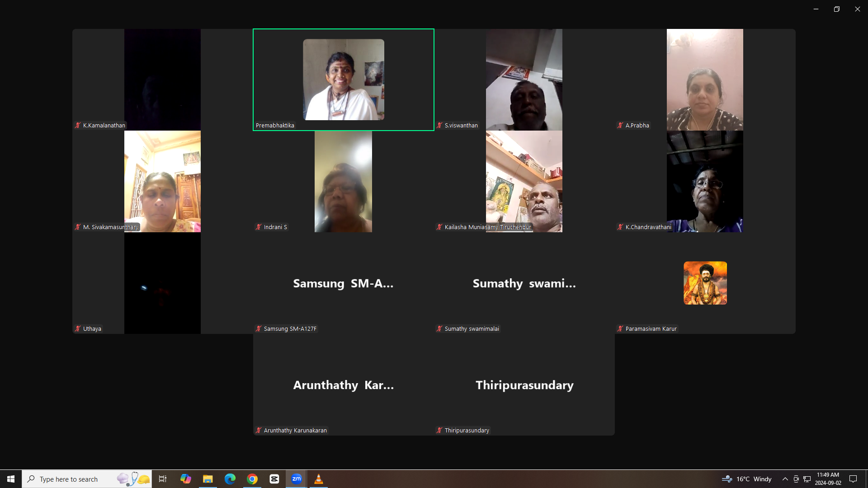Click the muted mic icon beside Indrani S
868x488 pixels.
click(x=259, y=227)
